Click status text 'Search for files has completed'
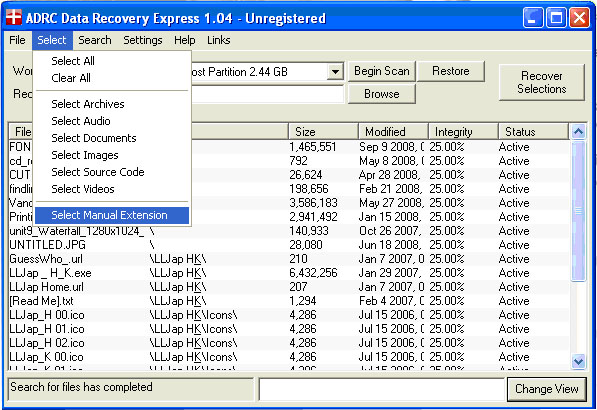 click(81, 387)
